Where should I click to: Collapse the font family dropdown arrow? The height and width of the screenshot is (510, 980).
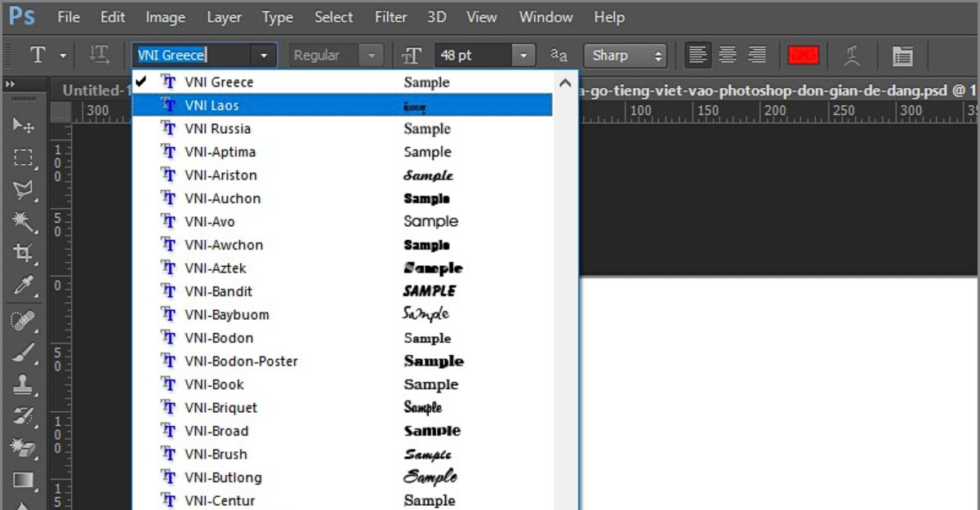point(264,55)
